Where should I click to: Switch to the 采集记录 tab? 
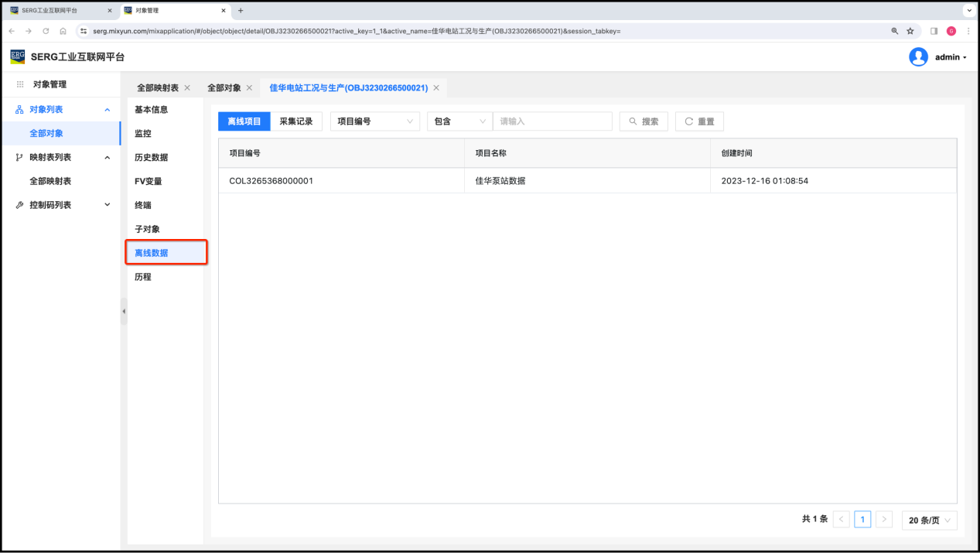tap(296, 121)
